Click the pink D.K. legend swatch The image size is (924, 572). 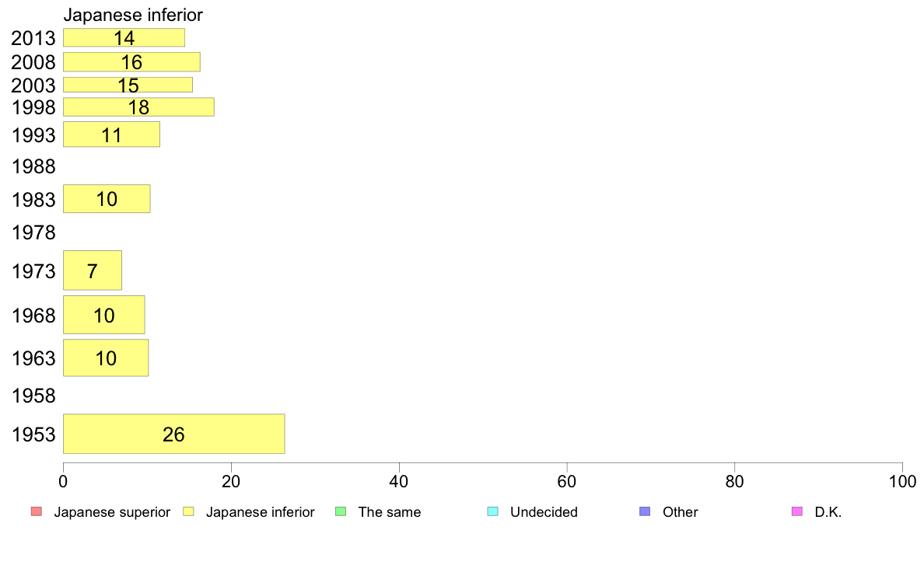[797, 511]
